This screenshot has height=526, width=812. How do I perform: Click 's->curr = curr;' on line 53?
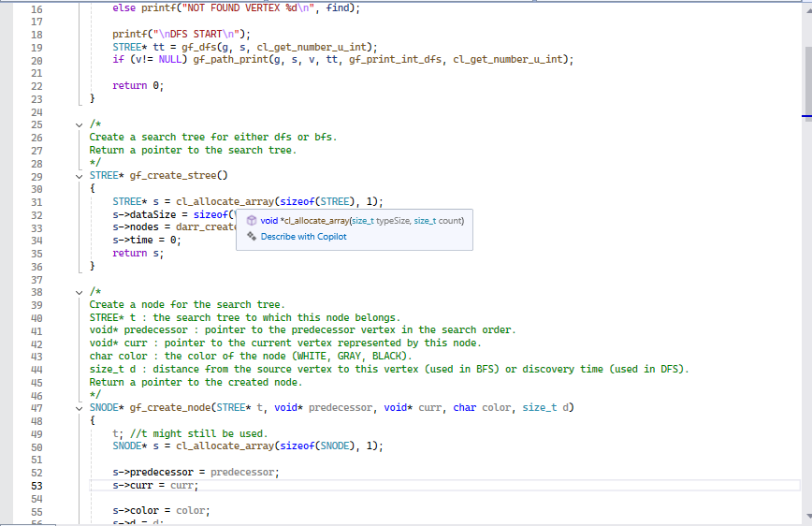[x=155, y=485]
